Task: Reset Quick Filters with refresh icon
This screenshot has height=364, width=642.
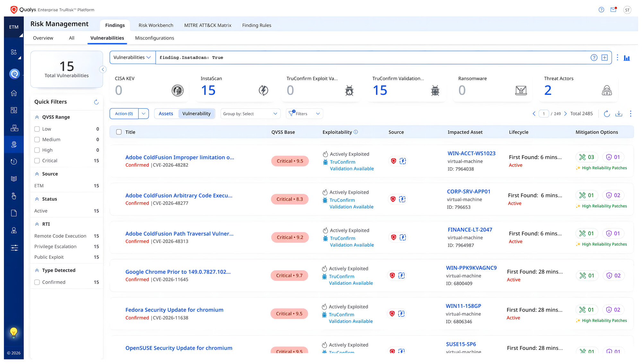Action: pos(96,102)
